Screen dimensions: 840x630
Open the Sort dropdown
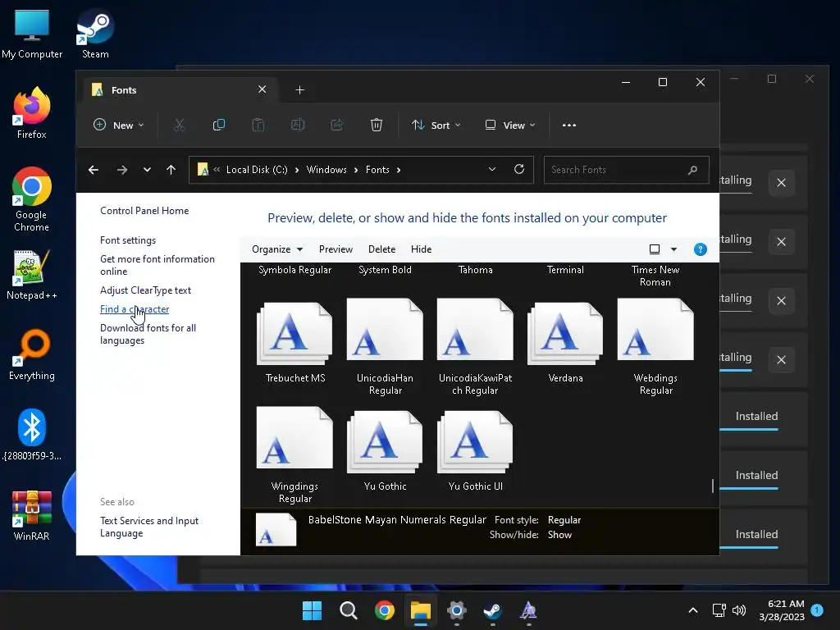pyautogui.click(x=436, y=125)
